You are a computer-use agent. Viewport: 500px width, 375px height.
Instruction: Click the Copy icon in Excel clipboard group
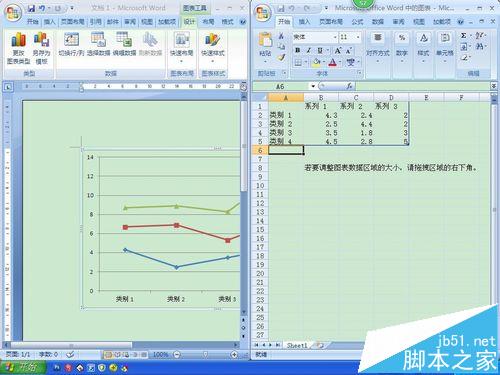(x=281, y=46)
